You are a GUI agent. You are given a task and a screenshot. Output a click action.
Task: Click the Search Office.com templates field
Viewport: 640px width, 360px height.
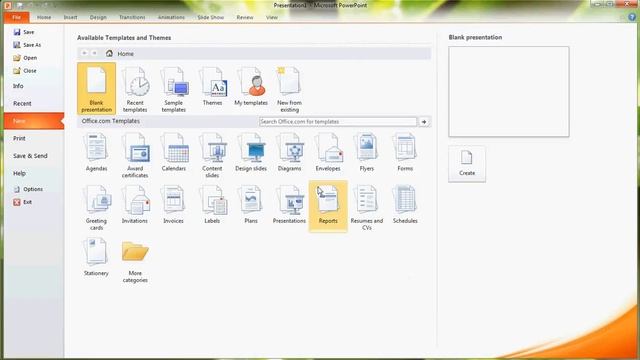tap(338, 122)
